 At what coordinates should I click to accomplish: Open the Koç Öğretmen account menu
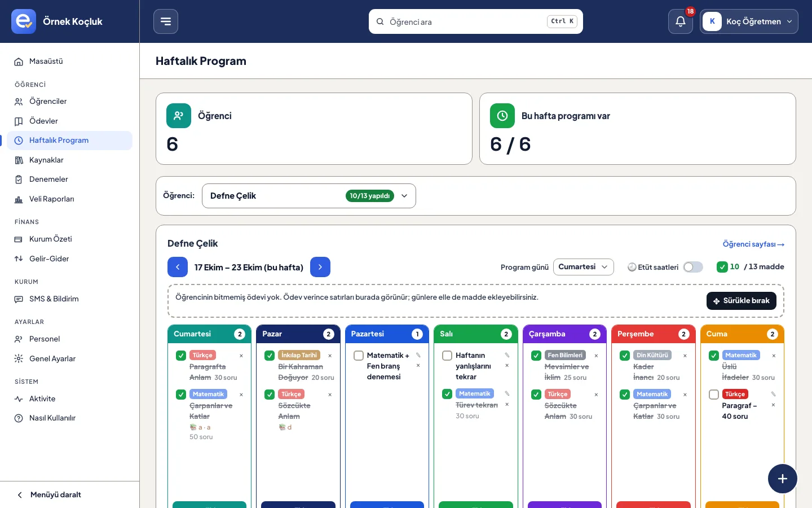click(749, 21)
